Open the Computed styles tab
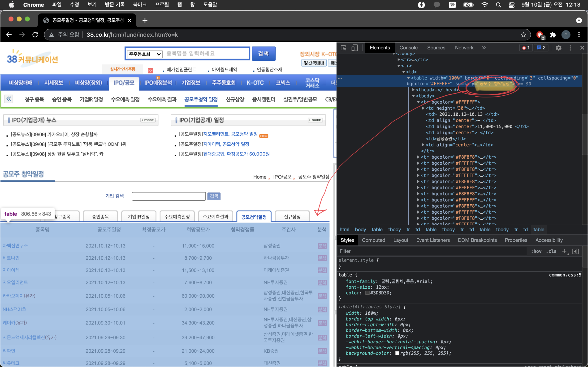The width and height of the screenshot is (588, 367). (x=373, y=240)
